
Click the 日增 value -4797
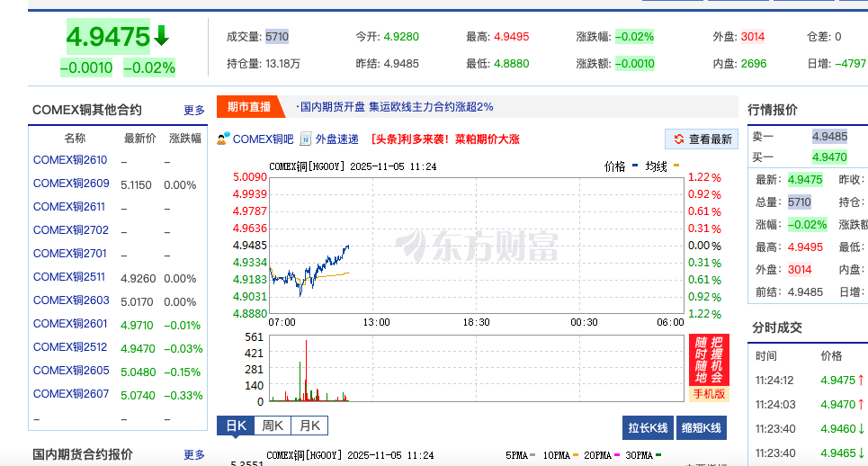tap(850, 64)
